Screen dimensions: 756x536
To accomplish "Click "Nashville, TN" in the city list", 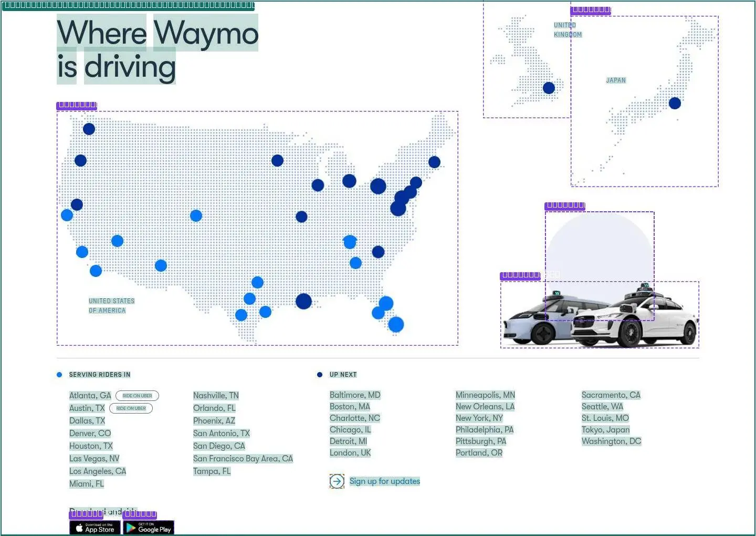I will tap(216, 396).
